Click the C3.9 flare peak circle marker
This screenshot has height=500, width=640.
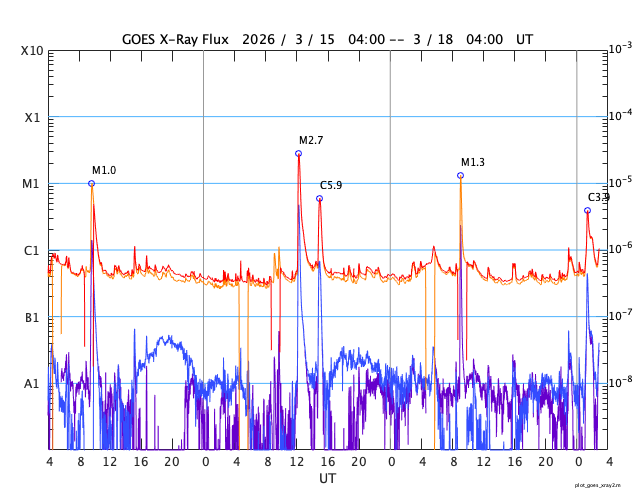click(x=587, y=210)
